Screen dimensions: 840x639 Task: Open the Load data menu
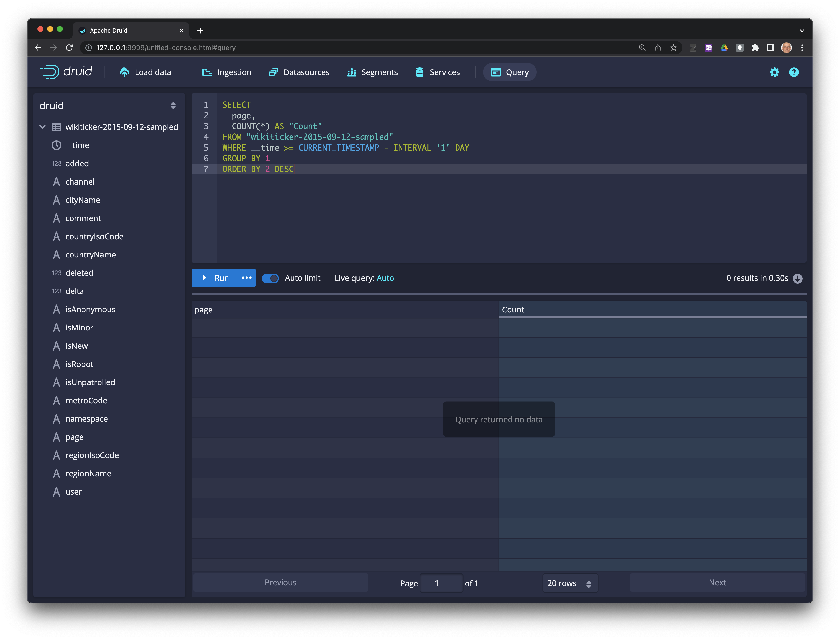(145, 72)
